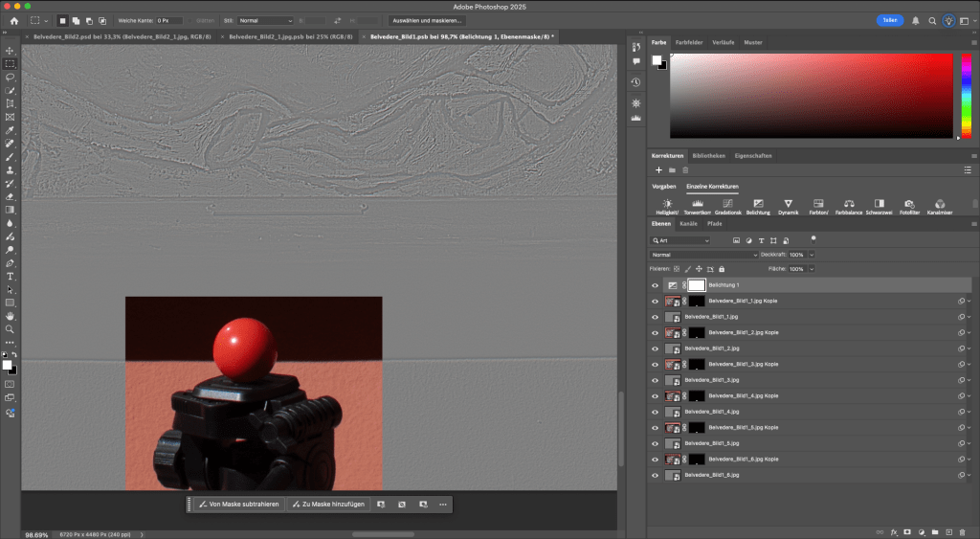
Task: Select the Zoom magnifier tool
Action: [10, 328]
